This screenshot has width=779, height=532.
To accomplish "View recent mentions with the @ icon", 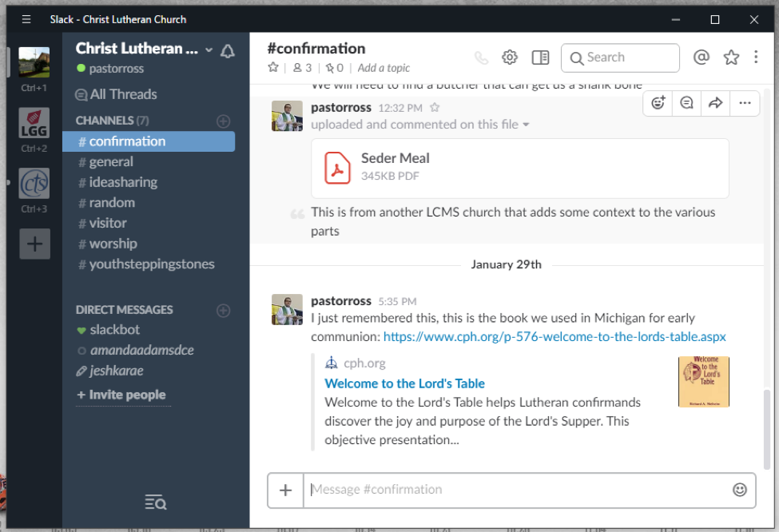I will point(701,57).
